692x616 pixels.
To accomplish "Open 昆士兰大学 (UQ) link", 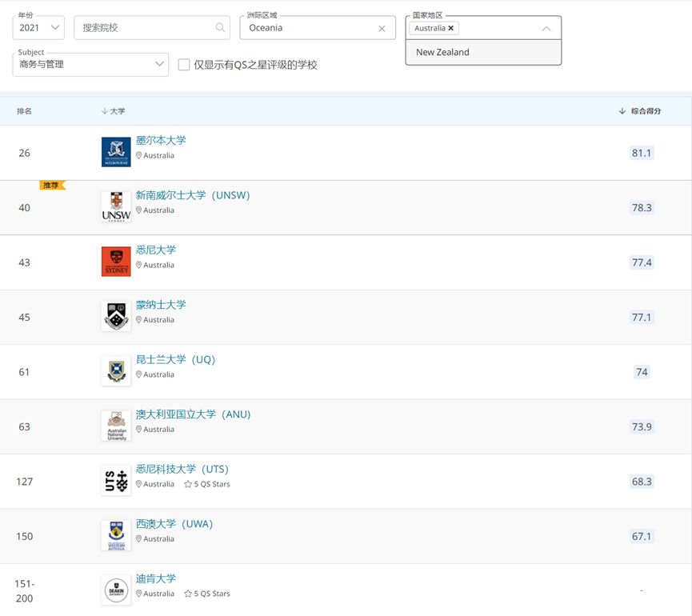I will click(176, 359).
